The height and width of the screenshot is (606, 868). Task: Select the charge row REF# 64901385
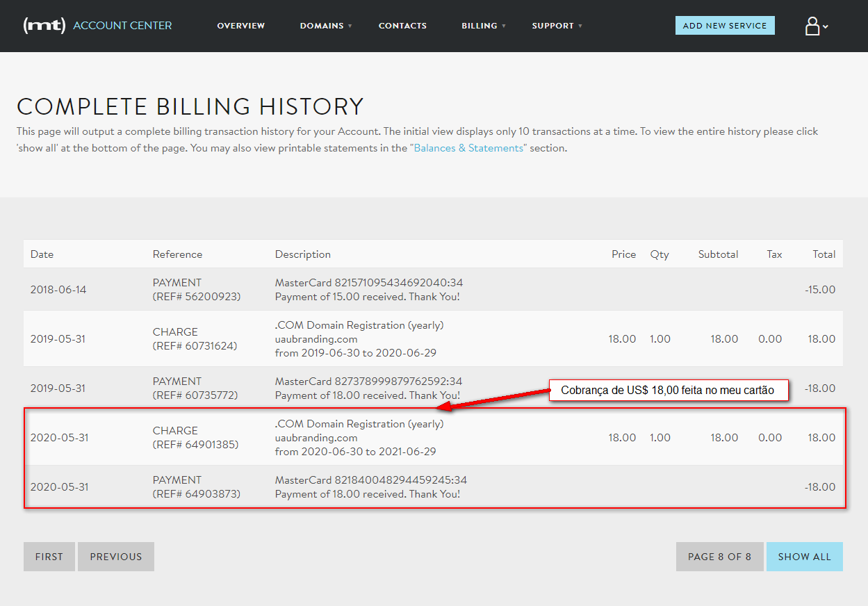pos(195,438)
